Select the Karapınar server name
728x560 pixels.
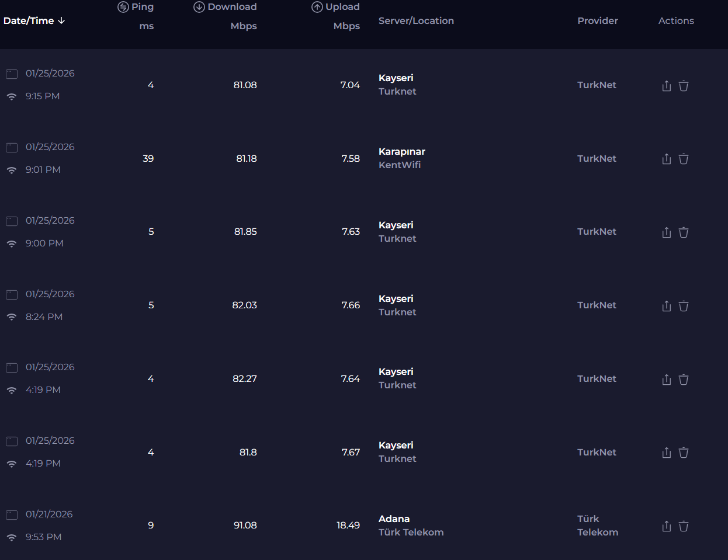(402, 152)
